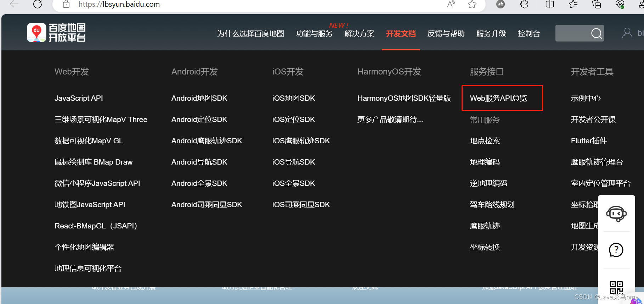
Task: Click the Baidu Map open platform logo
Action: tap(56, 33)
